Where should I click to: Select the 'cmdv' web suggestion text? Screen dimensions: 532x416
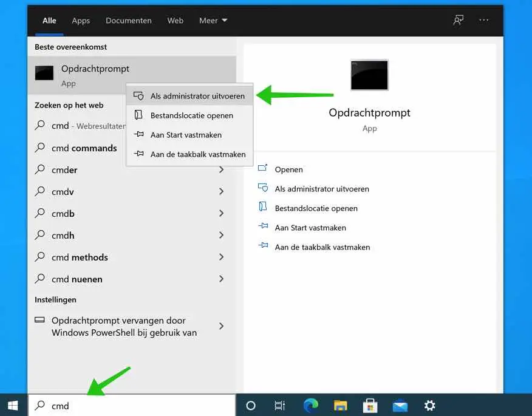63,192
